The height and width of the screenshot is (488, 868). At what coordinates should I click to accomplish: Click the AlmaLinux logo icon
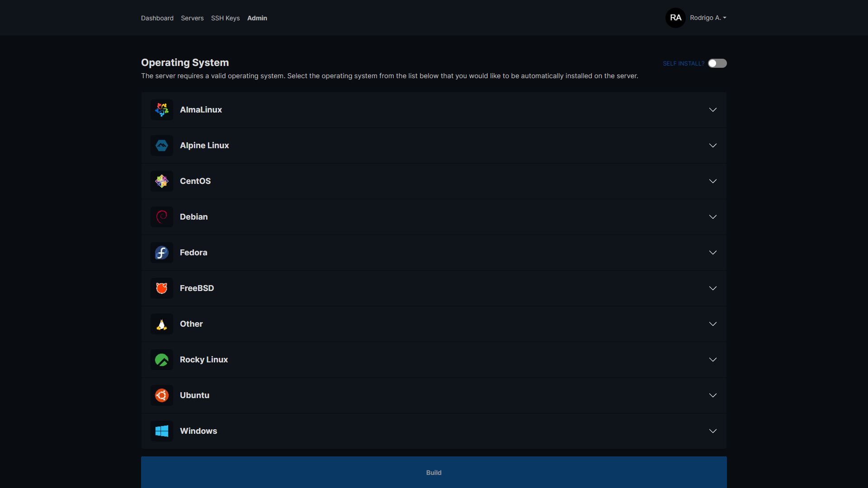pyautogui.click(x=162, y=110)
